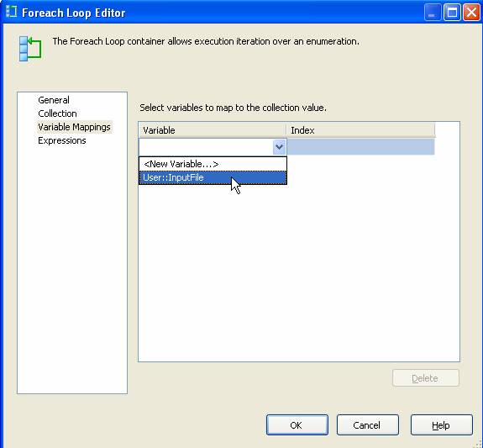Minimize the Foreach Loop Editor window
Image resolution: width=483 pixels, height=448 pixels.
(433, 13)
